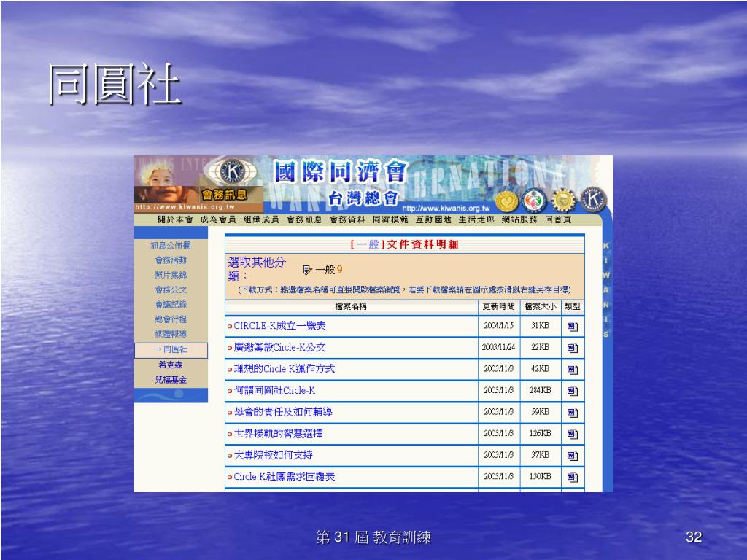747x560 pixels.
Task: Open the 會務資料 menu
Action: click(x=347, y=219)
